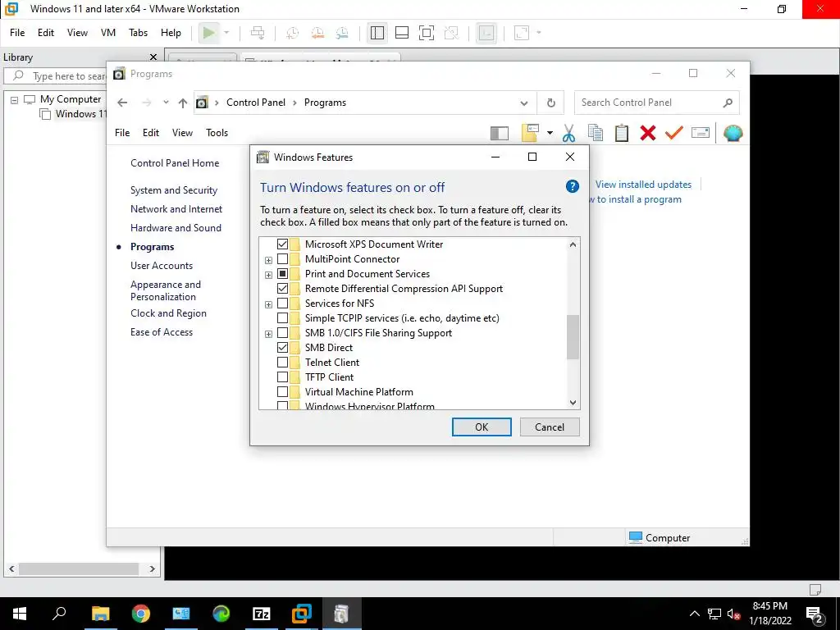The width and height of the screenshot is (840, 630).
Task: Open the power options dropdown arrow beside play
Action: 226,33
